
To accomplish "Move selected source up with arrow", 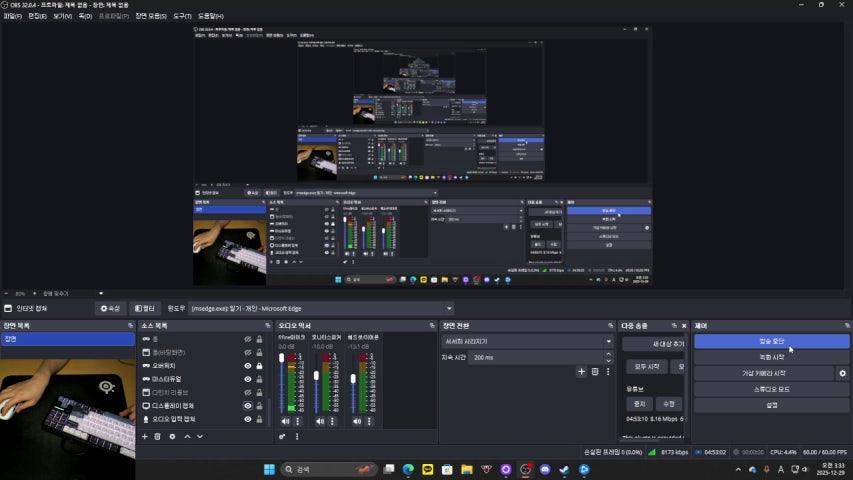I will pos(186,436).
